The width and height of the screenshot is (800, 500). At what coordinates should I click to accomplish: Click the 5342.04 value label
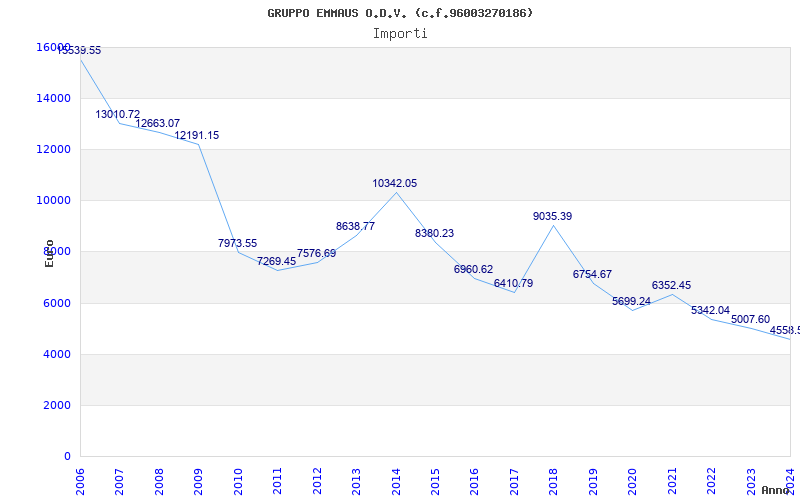(x=711, y=310)
